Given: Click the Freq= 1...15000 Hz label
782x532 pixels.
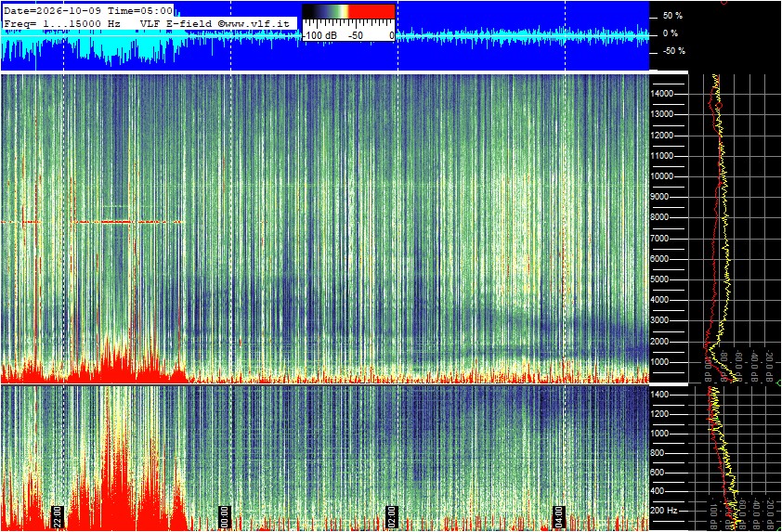Looking at the screenshot, I should tap(62, 23).
